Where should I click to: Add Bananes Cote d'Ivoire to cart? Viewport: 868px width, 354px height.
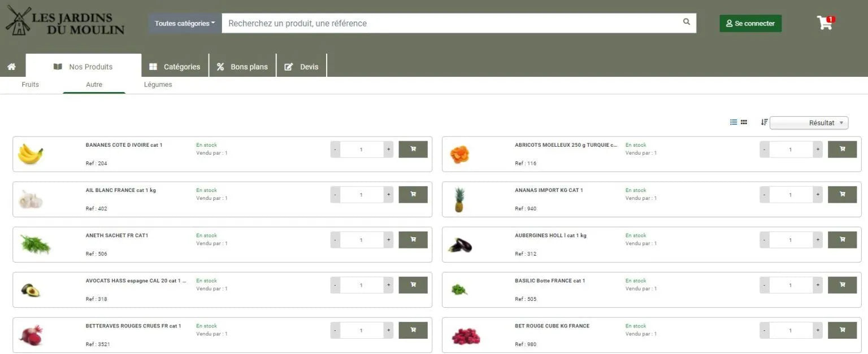click(413, 150)
